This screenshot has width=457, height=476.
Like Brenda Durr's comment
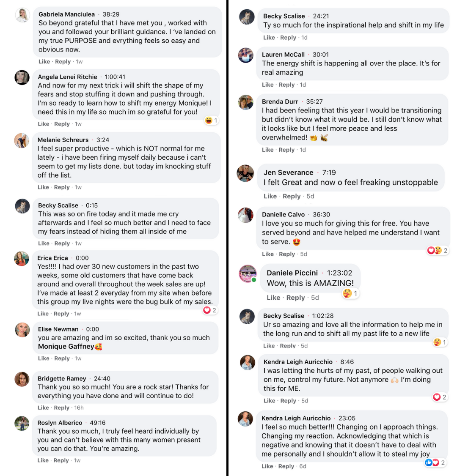[x=268, y=150]
